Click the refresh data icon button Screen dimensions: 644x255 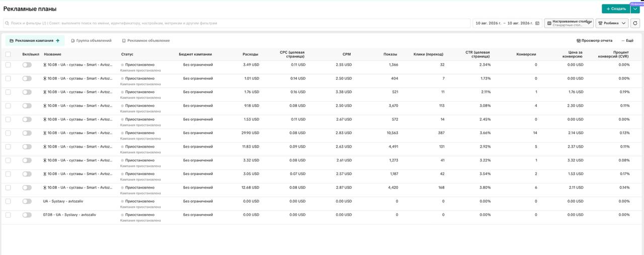635,23
